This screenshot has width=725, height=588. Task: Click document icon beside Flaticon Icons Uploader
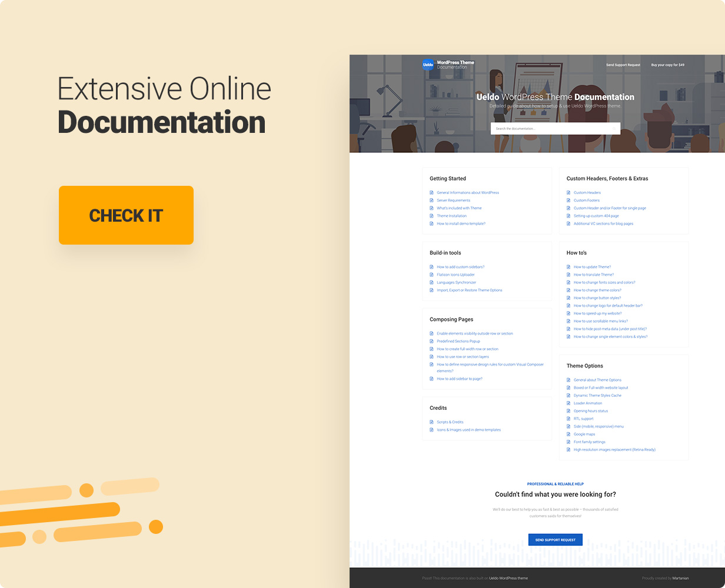click(431, 275)
